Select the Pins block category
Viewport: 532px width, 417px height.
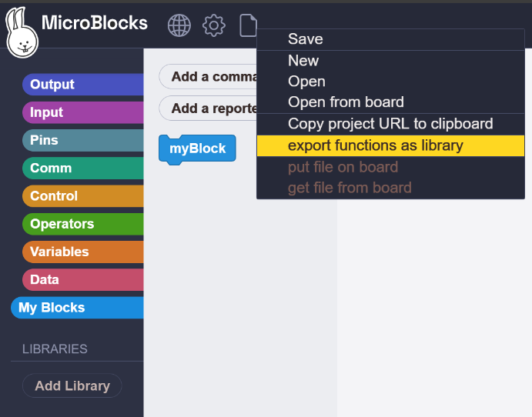[83, 140]
